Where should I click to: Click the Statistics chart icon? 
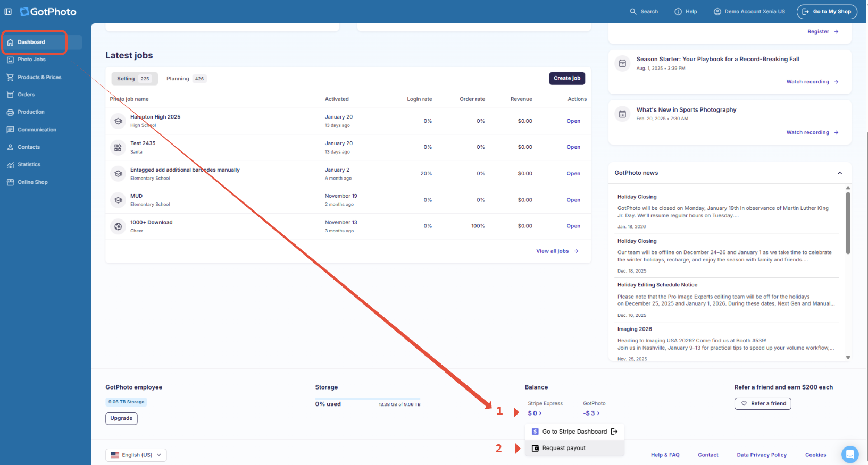(10, 165)
